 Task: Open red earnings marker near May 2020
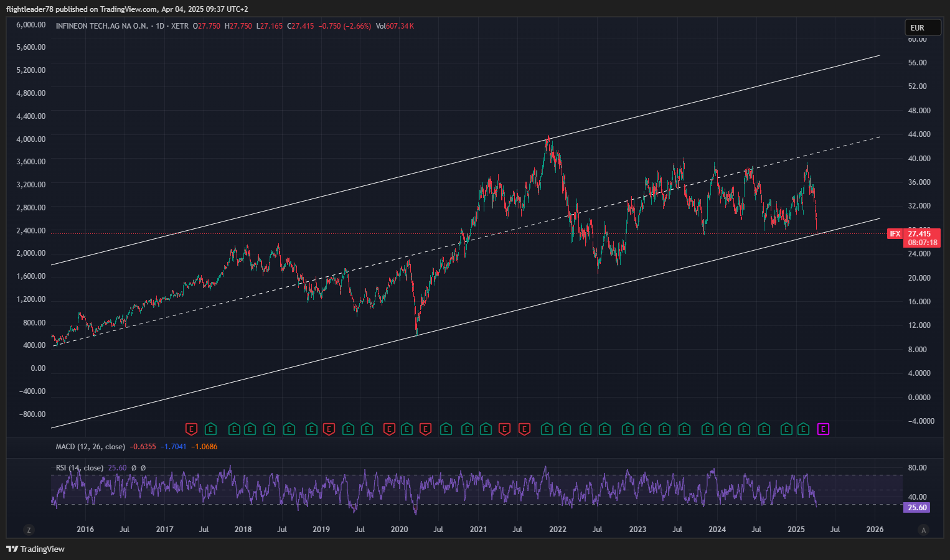pyautogui.click(x=425, y=429)
